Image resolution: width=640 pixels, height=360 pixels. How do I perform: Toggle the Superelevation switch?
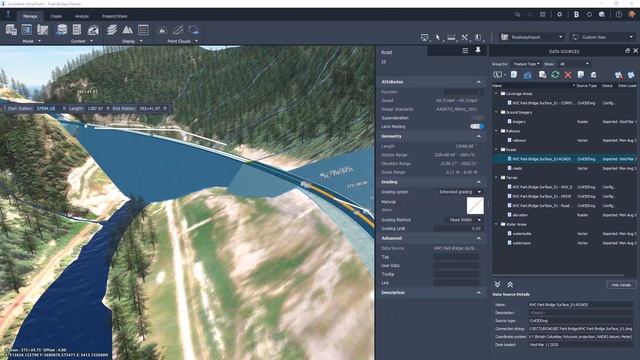coord(476,118)
